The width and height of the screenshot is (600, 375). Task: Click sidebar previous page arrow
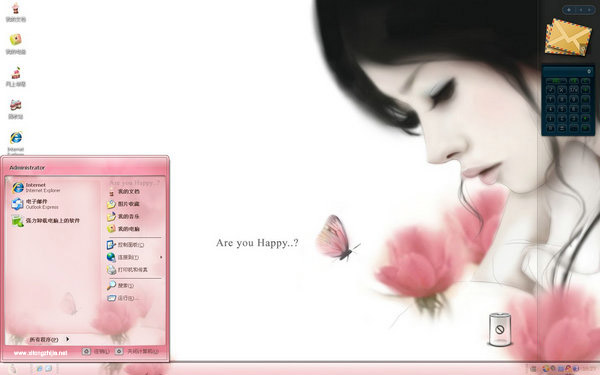[x=581, y=10]
